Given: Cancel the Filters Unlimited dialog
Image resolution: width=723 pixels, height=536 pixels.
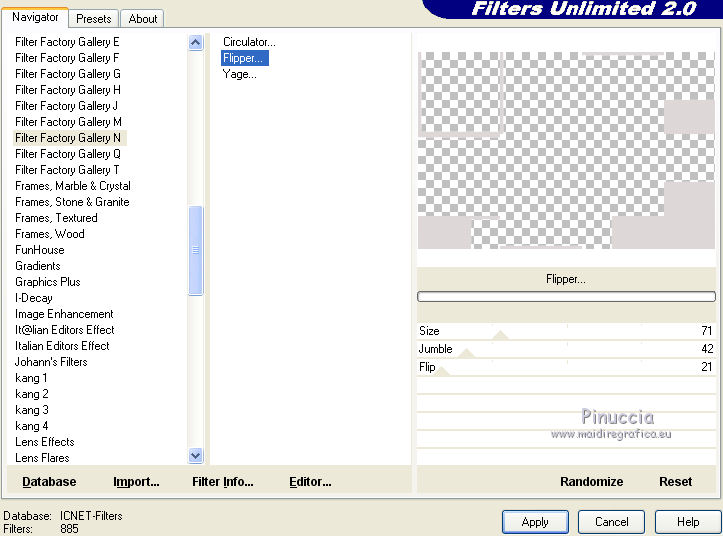Looking at the screenshot, I should click(611, 522).
